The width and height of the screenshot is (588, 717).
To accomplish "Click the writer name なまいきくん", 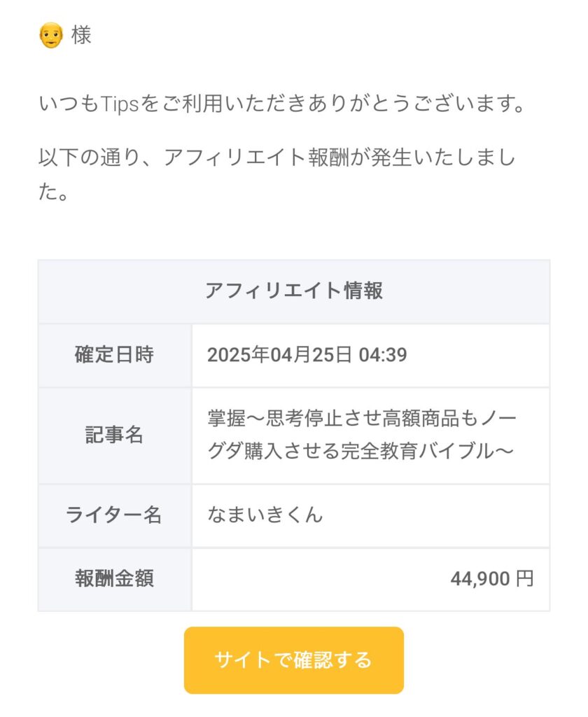I will [x=265, y=515].
